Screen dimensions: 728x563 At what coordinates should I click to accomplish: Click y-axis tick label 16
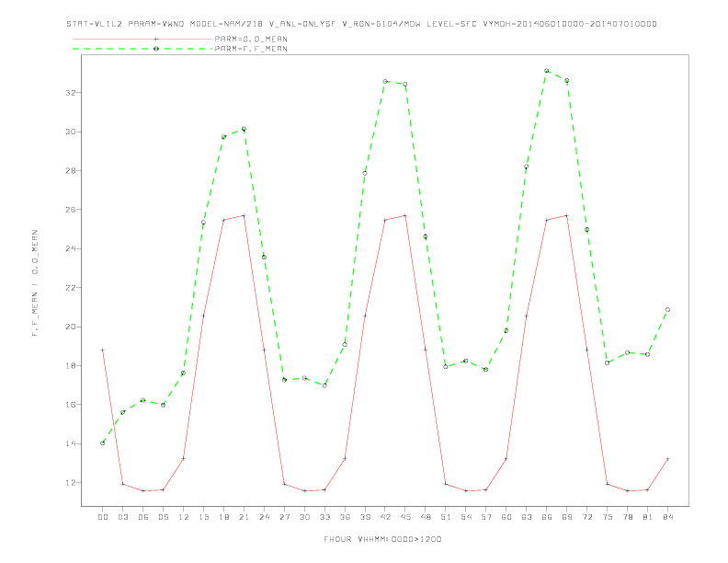coord(70,405)
